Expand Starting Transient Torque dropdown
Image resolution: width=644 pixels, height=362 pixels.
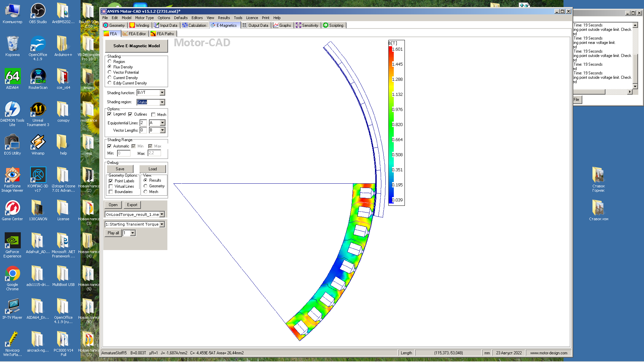[x=162, y=224]
